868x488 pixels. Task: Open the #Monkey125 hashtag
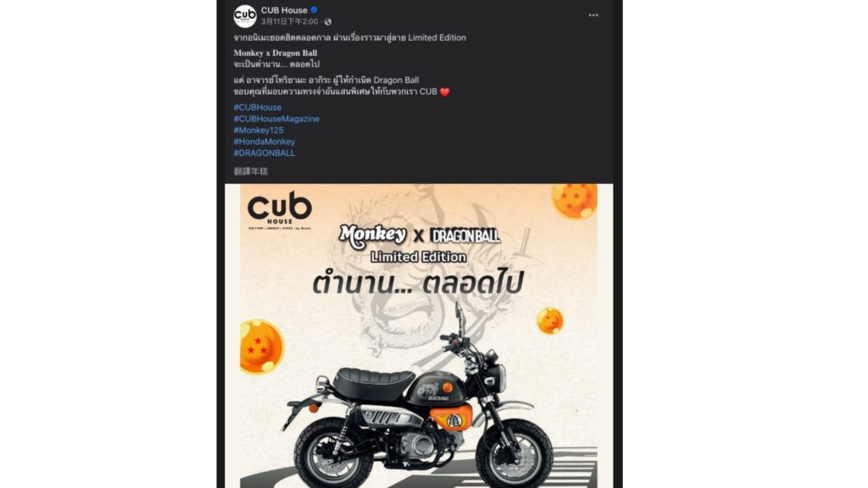pos(259,130)
